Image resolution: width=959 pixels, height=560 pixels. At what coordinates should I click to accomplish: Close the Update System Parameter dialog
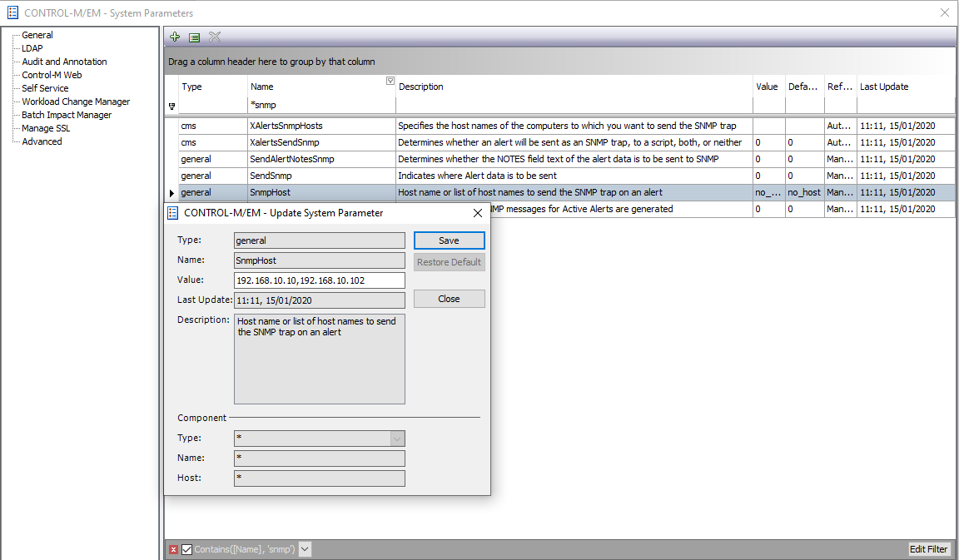click(478, 213)
